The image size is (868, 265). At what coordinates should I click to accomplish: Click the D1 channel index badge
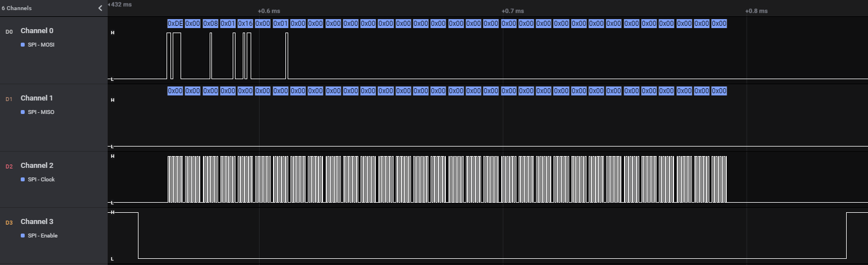pos(8,99)
